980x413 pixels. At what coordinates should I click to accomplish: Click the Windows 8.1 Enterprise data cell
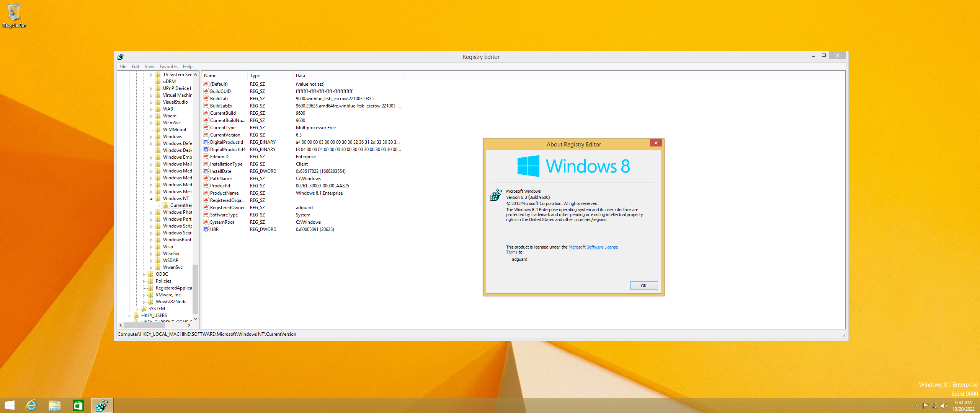pyautogui.click(x=319, y=193)
